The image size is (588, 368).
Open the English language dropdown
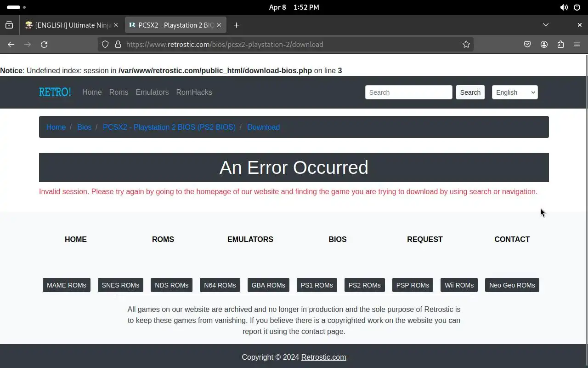514,92
